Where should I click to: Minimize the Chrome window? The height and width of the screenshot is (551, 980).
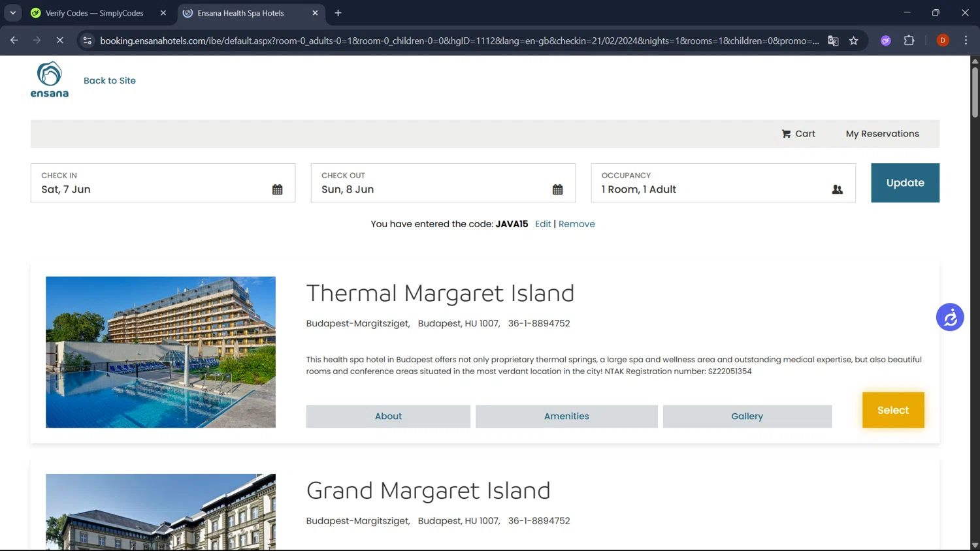tap(907, 12)
